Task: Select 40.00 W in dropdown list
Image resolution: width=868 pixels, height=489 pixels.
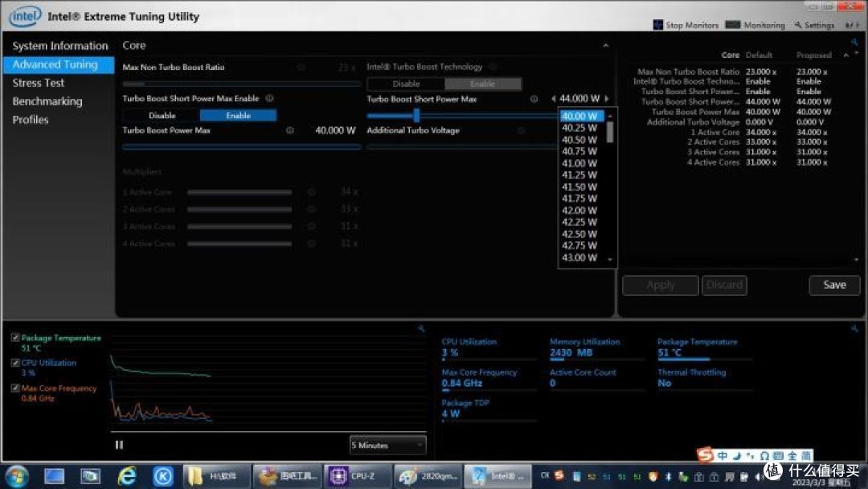Action: click(x=581, y=116)
